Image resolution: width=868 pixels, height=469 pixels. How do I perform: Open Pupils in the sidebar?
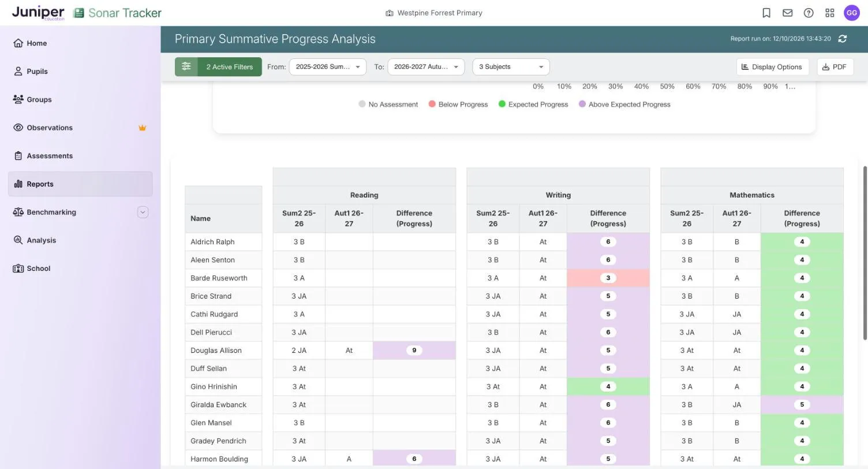tap(80, 72)
